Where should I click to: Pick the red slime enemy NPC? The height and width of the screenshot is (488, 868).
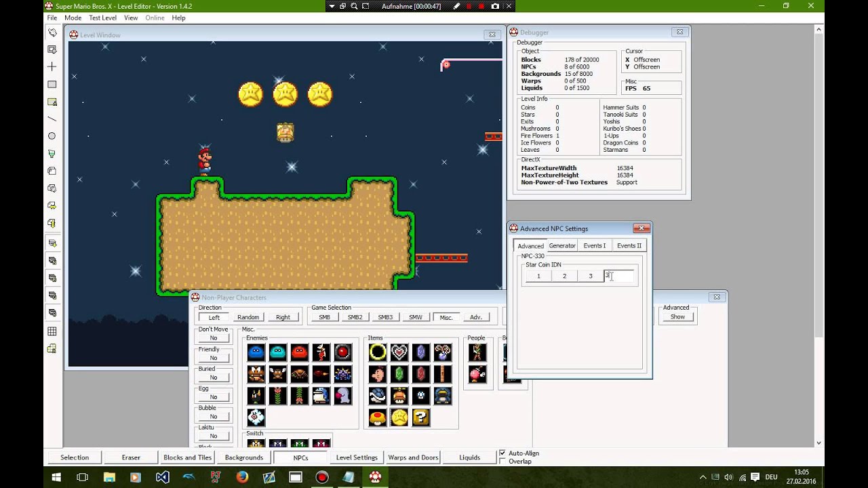[299, 352]
